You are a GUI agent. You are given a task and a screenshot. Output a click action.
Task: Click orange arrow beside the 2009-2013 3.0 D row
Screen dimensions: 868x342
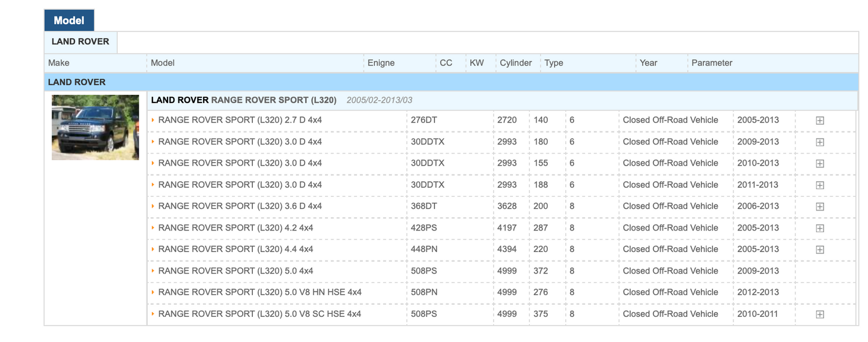[x=153, y=142]
